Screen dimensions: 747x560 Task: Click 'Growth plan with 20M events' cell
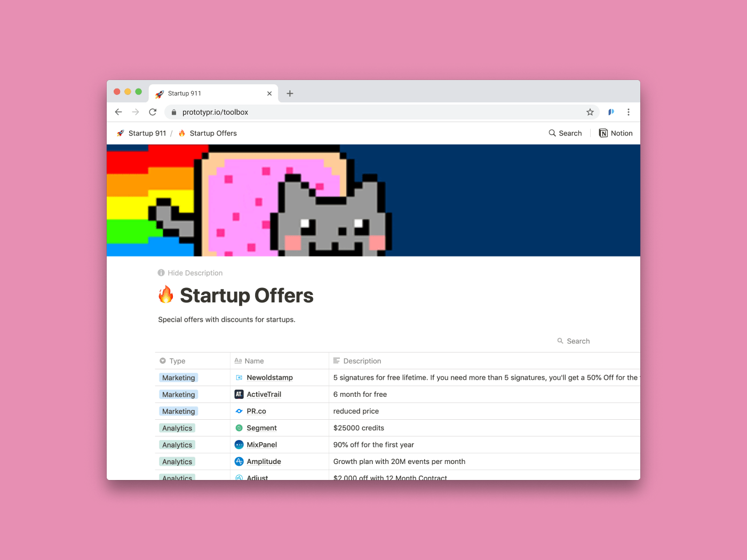tap(484, 462)
